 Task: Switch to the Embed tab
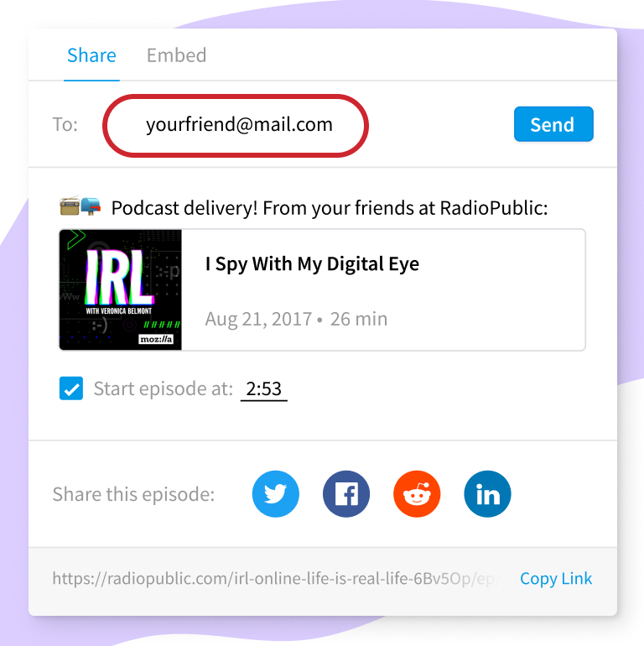click(x=176, y=55)
